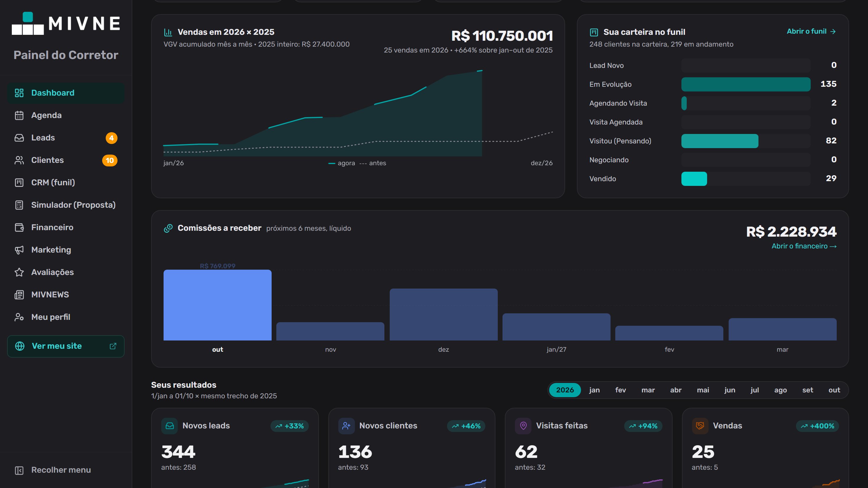Image resolution: width=868 pixels, height=488 pixels.
Task: Click the funnel board icon beside Sua carteira
Action: pos(594,32)
